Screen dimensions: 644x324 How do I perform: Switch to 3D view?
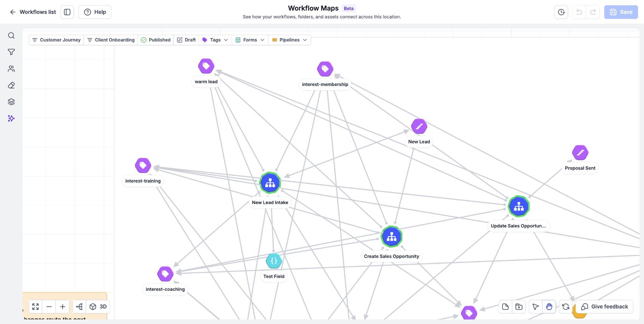coord(98,307)
